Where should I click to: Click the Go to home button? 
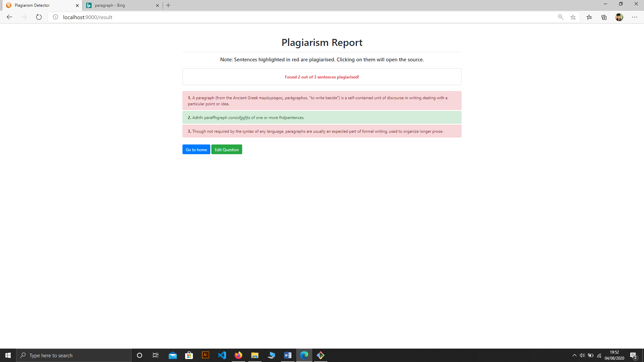click(196, 149)
